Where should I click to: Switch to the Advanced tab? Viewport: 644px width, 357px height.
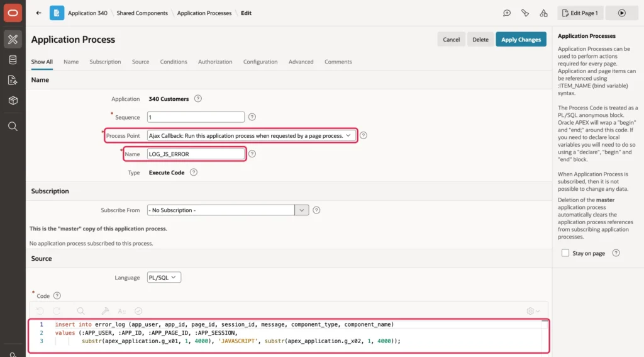(301, 62)
